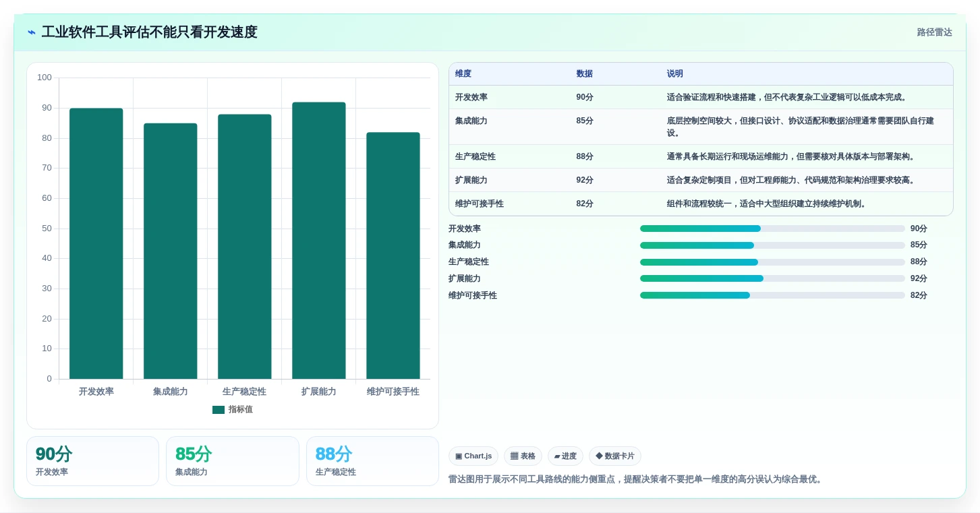Click the description starting 适合复杂定制项目
Viewport: 980px width, 513px height.
coord(792,180)
